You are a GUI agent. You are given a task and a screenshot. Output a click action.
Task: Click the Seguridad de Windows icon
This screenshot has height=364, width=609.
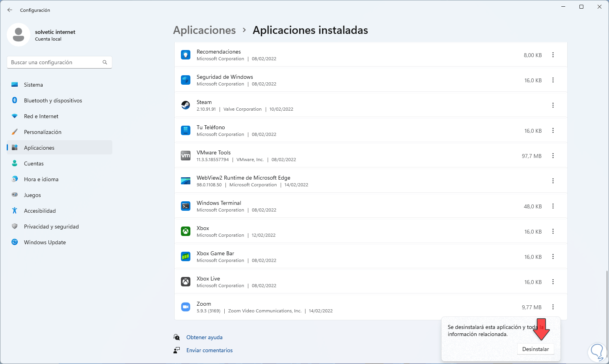click(186, 80)
